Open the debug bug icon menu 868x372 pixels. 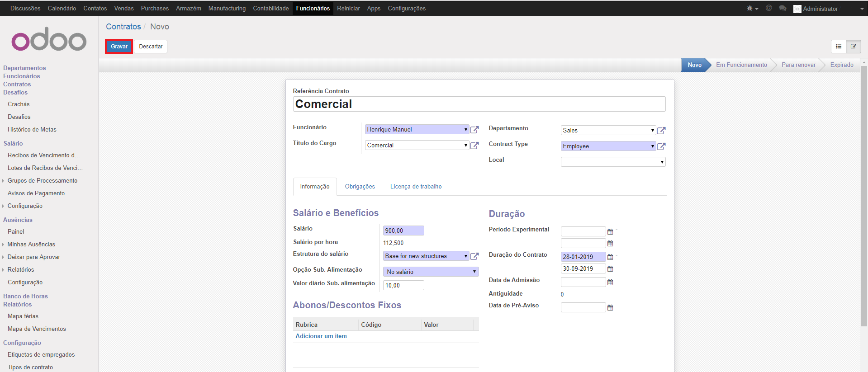pyautogui.click(x=752, y=9)
